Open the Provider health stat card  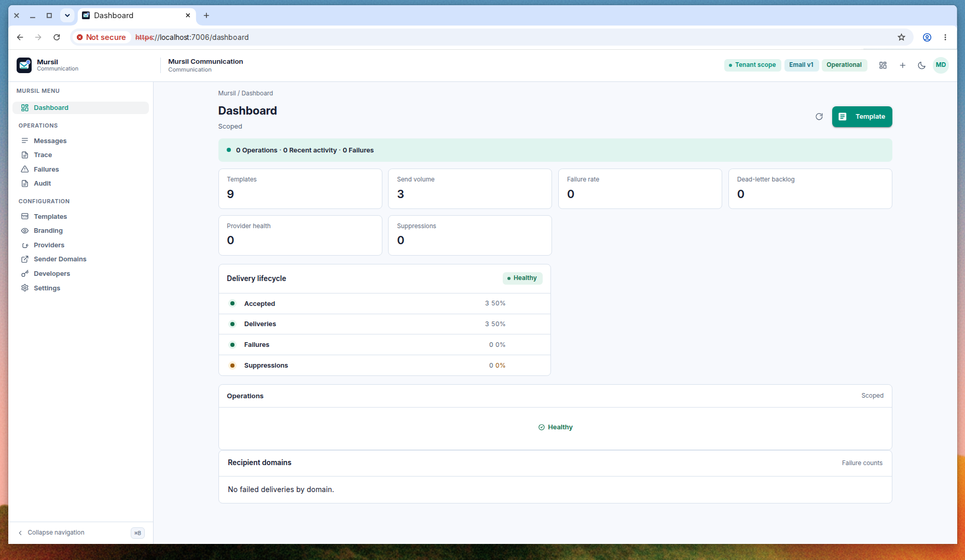click(300, 235)
